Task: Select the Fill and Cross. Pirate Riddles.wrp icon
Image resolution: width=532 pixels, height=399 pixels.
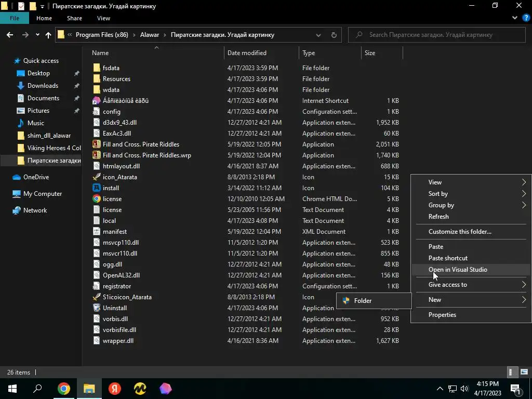Action: pyautogui.click(x=97, y=155)
